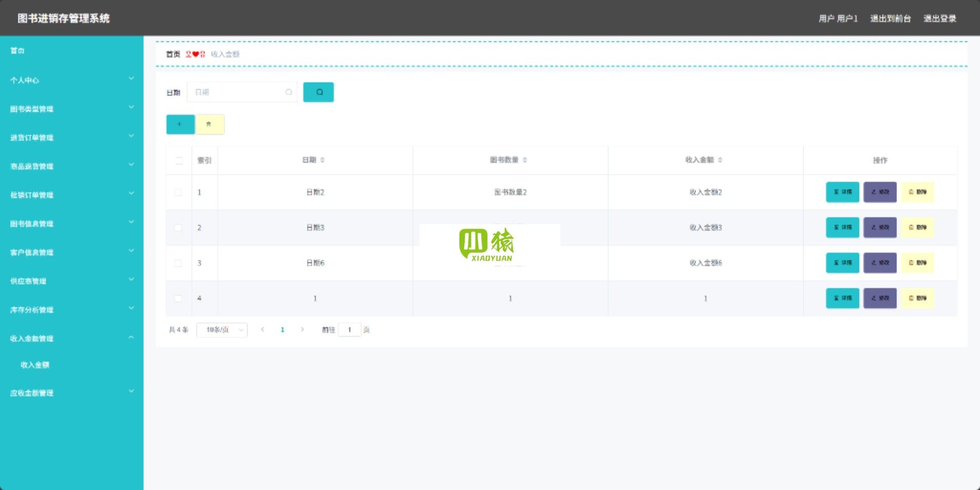Click the 收入金额3 cell in the table
This screenshot has width=980, height=490.
(706, 228)
